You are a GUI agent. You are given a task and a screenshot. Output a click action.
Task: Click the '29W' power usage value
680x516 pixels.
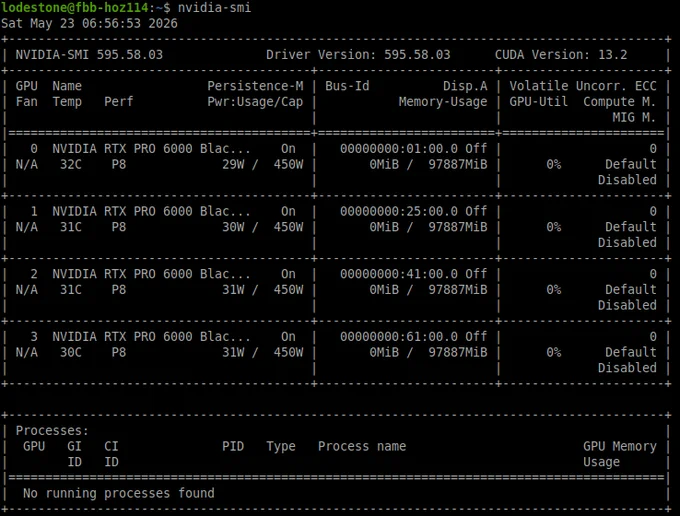(x=233, y=164)
